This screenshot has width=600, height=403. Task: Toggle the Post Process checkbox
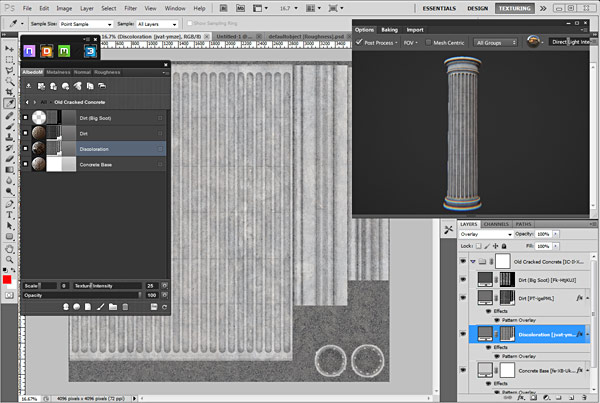tap(359, 42)
